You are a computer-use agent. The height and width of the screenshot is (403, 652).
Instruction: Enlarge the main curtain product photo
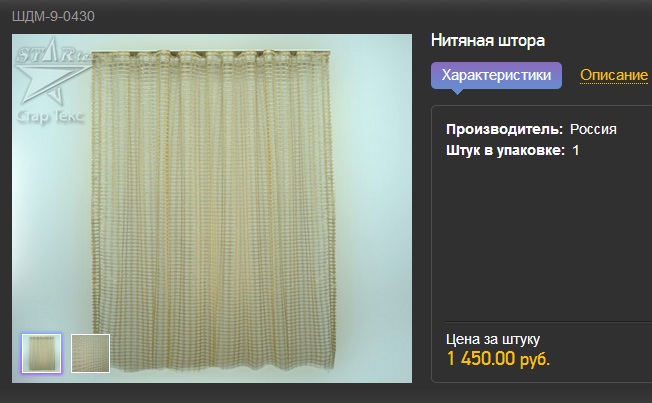[x=212, y=208]
